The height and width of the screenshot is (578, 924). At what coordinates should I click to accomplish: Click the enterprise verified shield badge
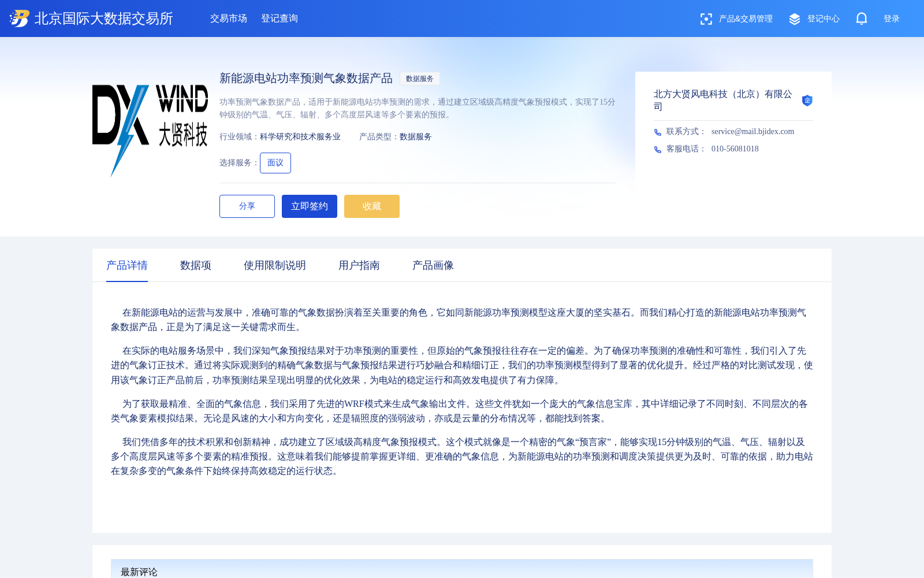(x=807, y=101)
